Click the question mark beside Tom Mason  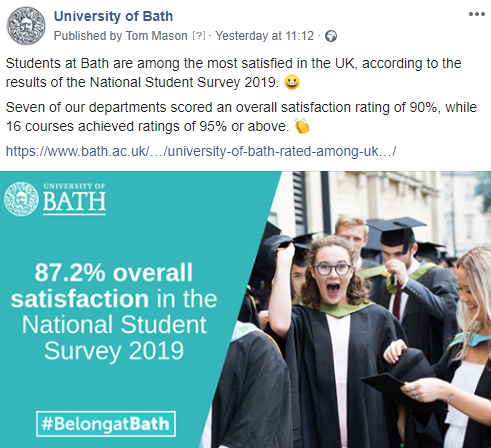click(199, 36)
